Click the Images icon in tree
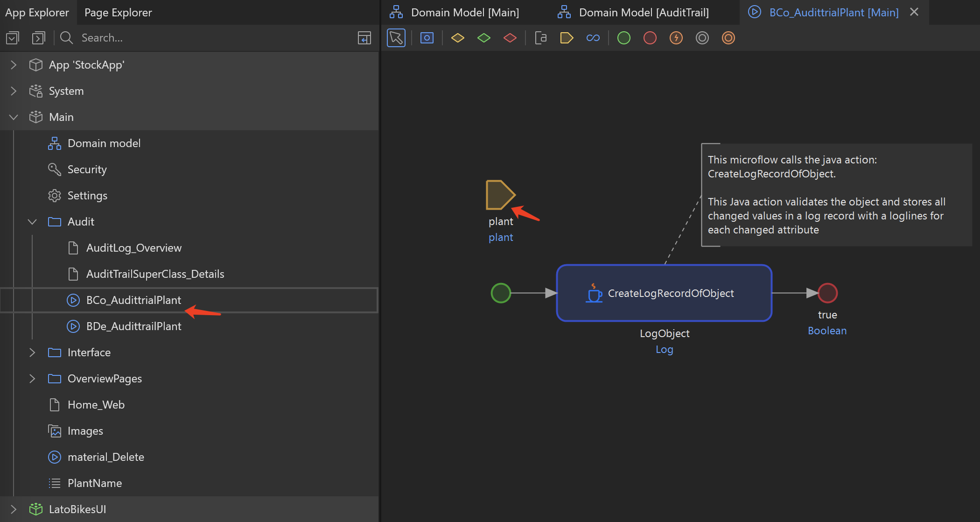Screen dimensions: 980x522 tap(55, 431)
